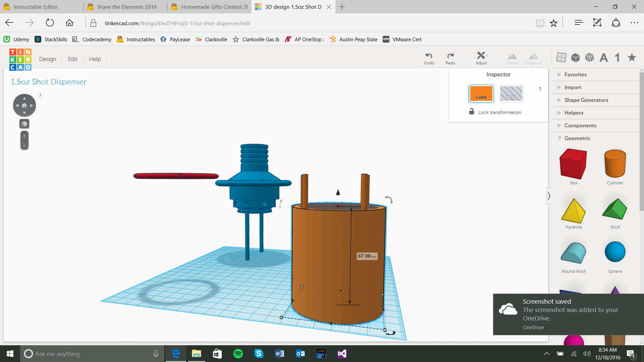Click the Redo arrow icon
644x362 pixels.
(450, 56)
